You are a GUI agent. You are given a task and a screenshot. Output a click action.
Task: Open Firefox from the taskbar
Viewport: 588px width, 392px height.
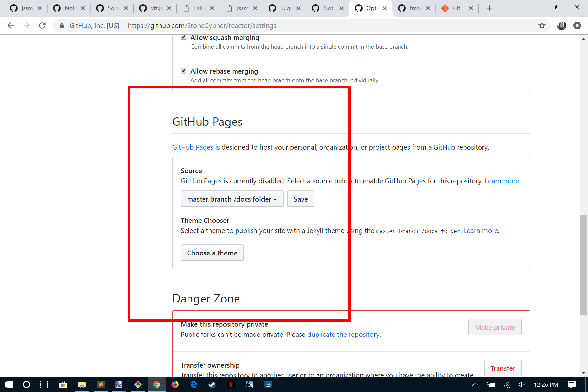pos(175,384)
